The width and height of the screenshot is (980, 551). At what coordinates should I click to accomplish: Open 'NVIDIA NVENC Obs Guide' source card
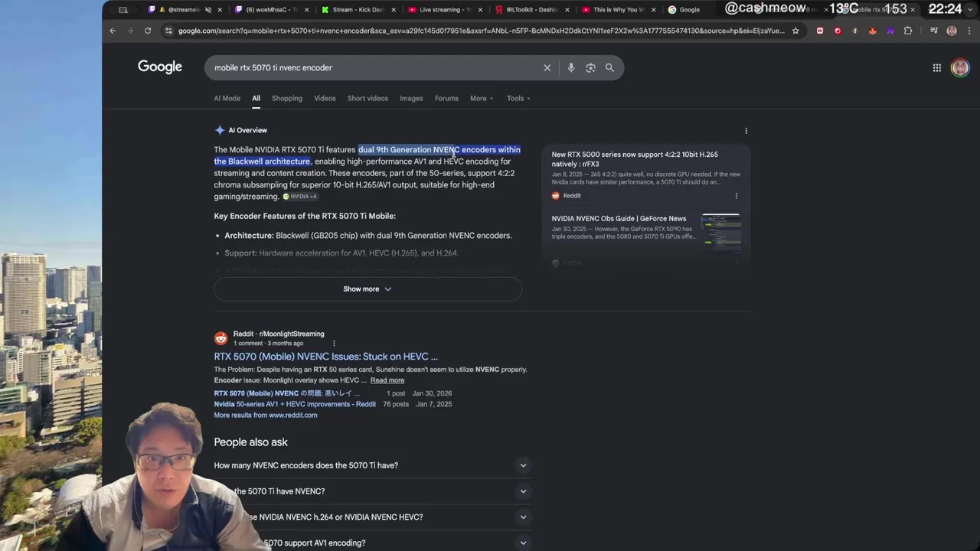click(619, 219)
